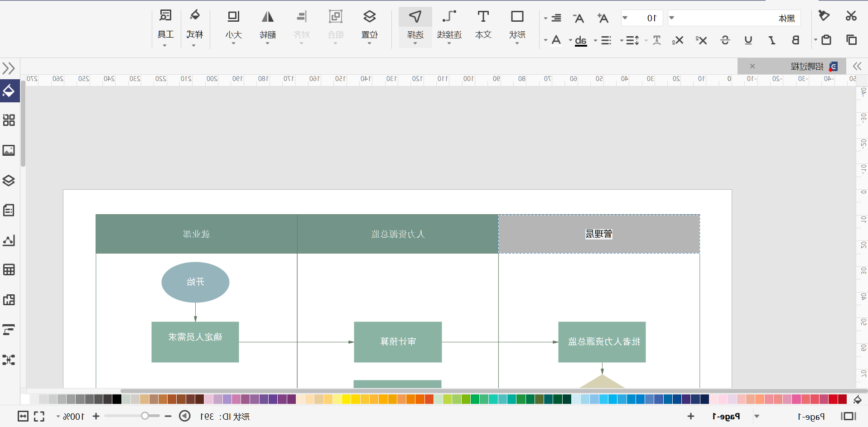Open the four-squares grid sidebar panel

coord(9,120)
